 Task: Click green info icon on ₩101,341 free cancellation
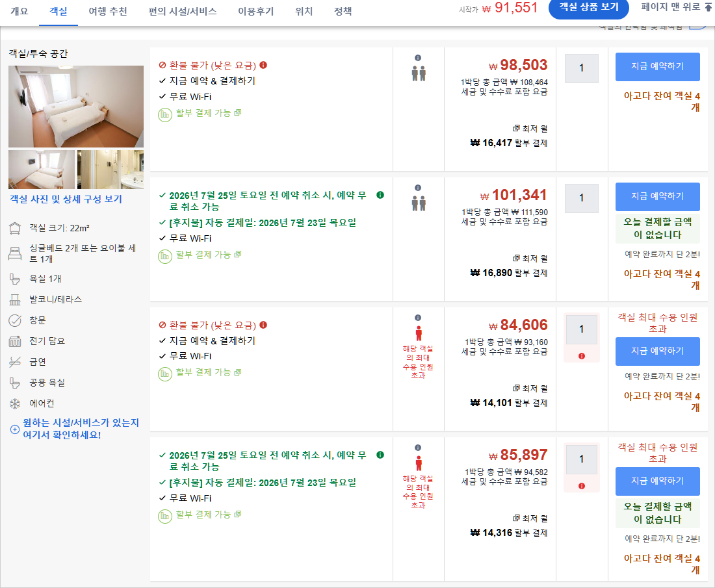[x=380, y=195]
